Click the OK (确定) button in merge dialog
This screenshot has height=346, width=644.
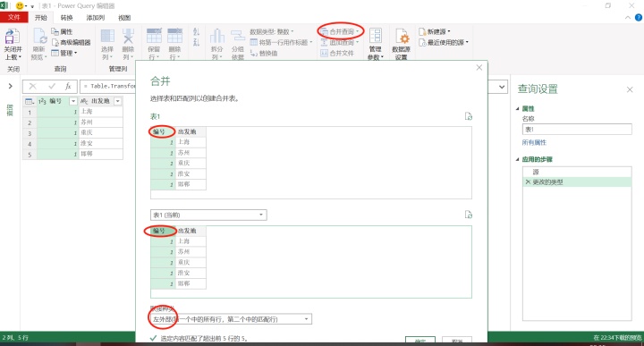tap(419, 341)
